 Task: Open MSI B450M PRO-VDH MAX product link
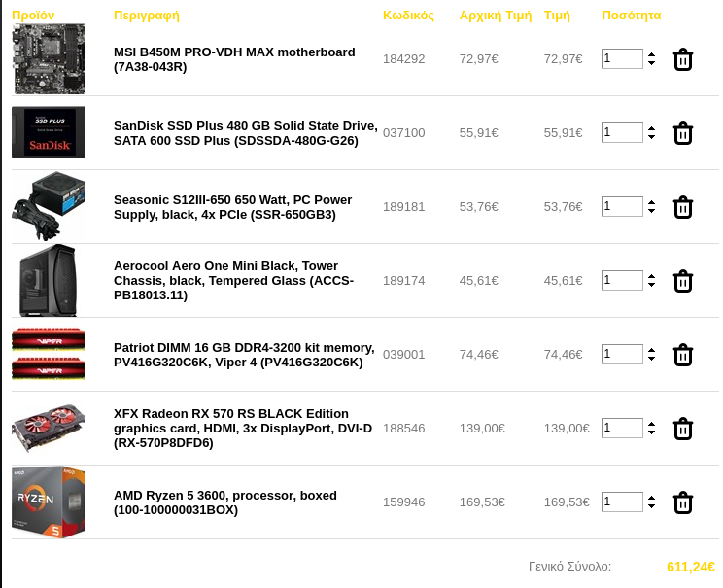pos(234,59)
